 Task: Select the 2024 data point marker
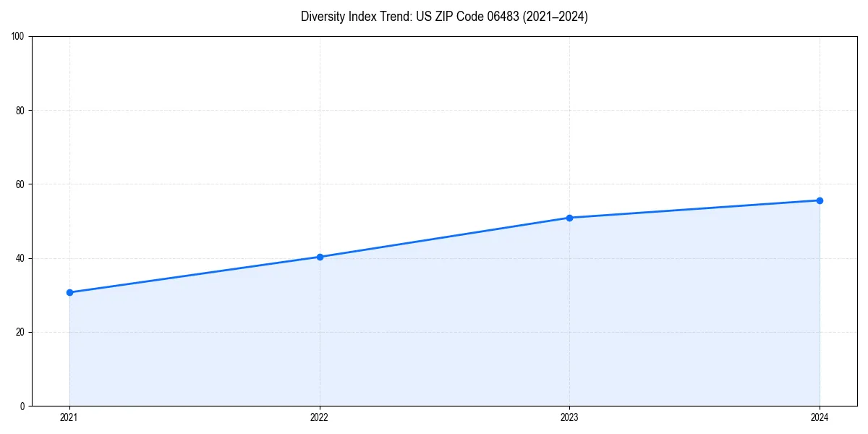820,200
